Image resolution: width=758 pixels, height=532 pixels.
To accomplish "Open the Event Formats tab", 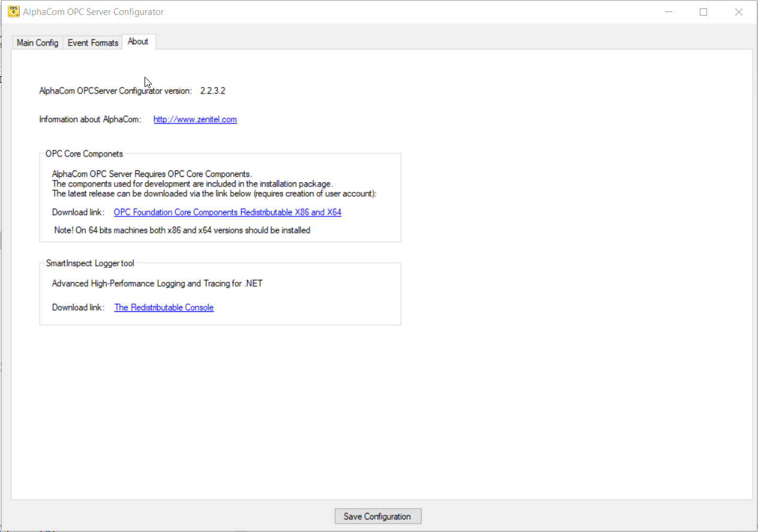I will click(x=93, y=43).
